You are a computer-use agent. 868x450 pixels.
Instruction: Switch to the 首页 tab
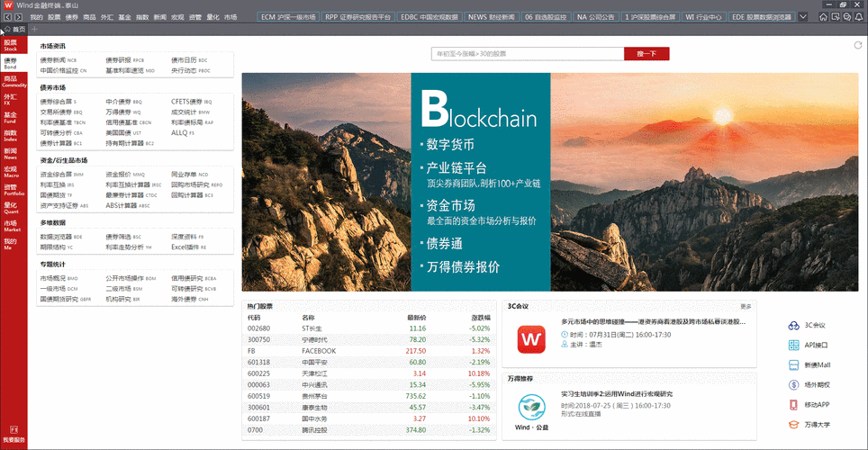(x=15, y=29)
